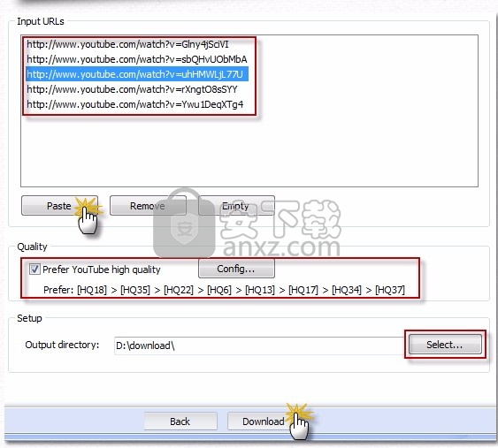The image size is (498, 448).
Task: Select URL ending in Ywu1DeqXTg4
Action: (x=135, y=104)
